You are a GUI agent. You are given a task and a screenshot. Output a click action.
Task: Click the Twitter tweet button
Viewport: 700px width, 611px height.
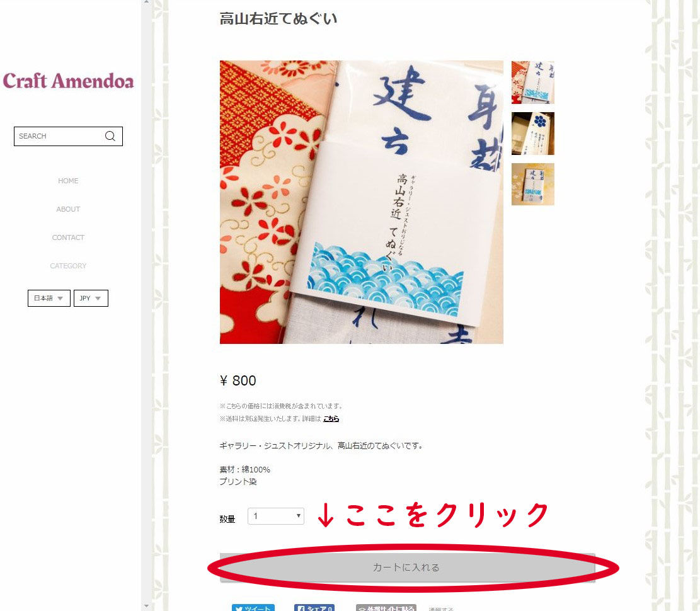click(x=253, y=607)
